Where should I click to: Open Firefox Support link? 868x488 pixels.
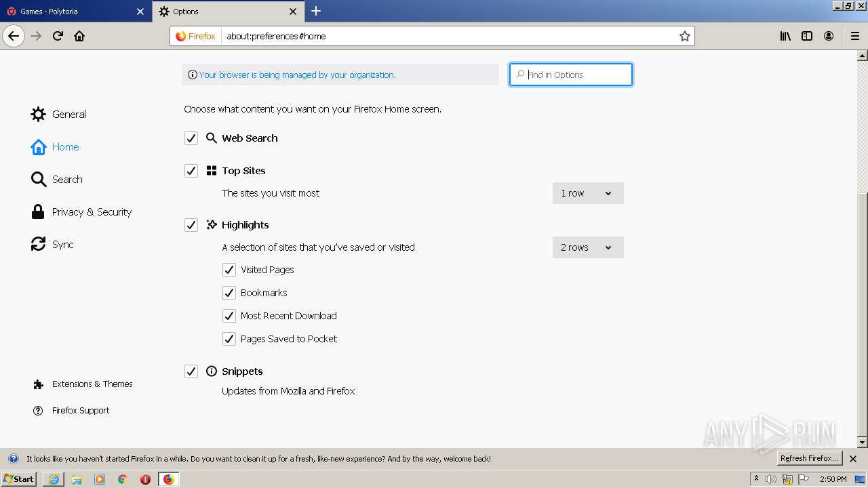(x=71, y=411)
